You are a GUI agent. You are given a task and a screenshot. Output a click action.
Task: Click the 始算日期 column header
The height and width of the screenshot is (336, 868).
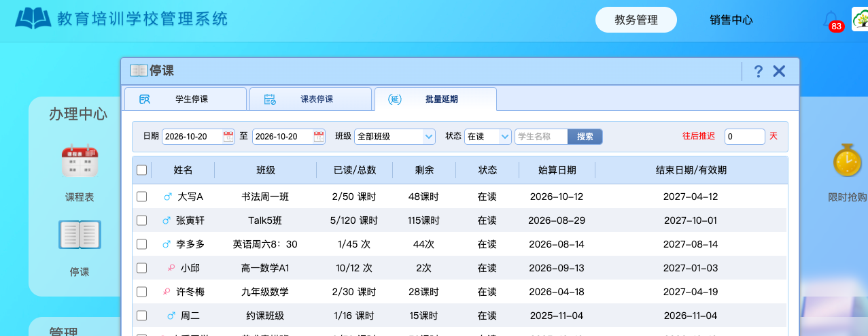pyautogui.click(x=557, y=170)
